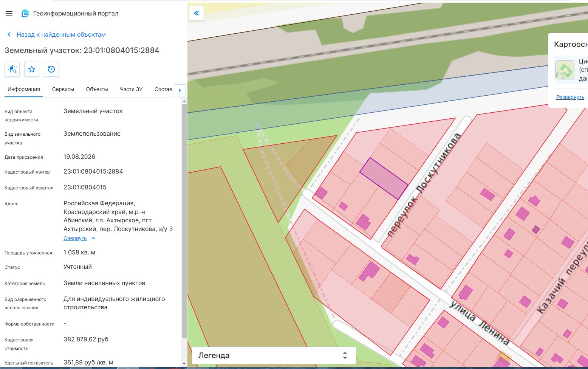Screen dimensions: 588x369
Task: Select the Части ЗУ tab
Action: (131, 89)
